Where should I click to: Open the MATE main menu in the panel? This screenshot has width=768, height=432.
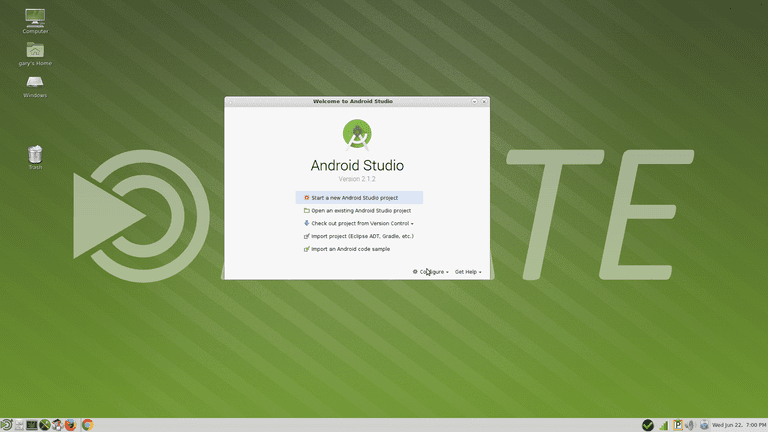click(6, 425)
